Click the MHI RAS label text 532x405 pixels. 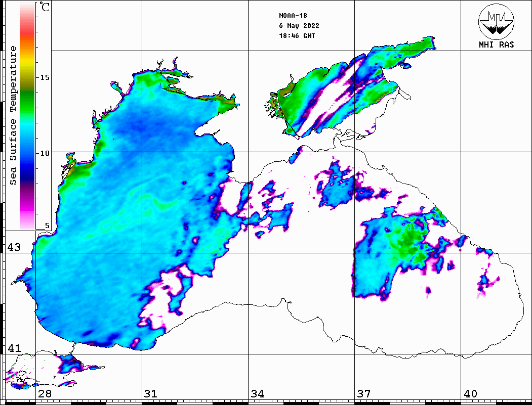click(497, 44)
